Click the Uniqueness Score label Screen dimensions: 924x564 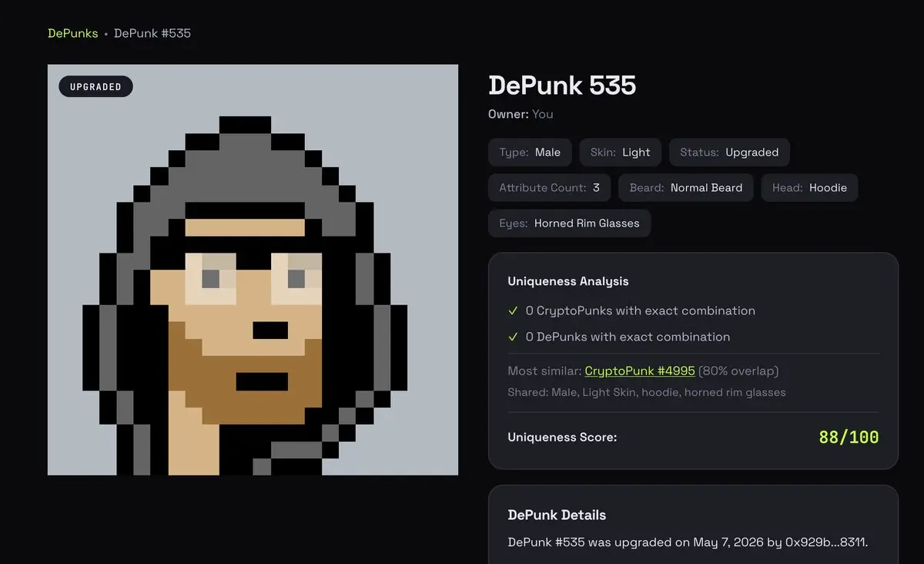point(562,437)
